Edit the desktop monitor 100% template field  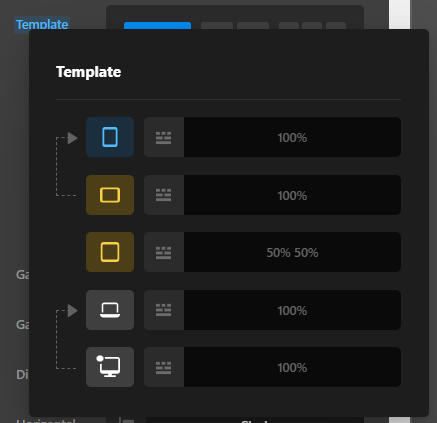click(x=292, y=367)
